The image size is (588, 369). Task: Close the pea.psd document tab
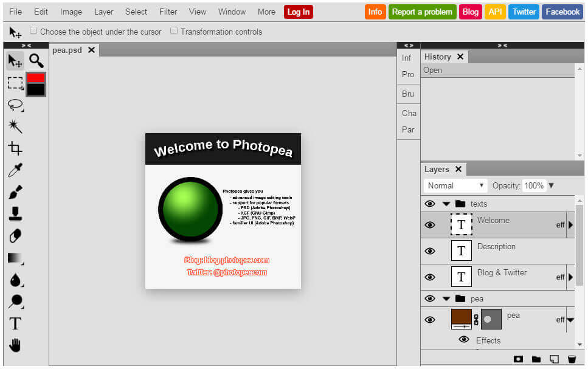click(91, 50)
